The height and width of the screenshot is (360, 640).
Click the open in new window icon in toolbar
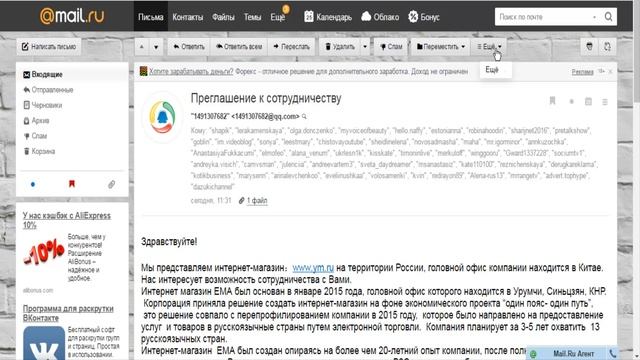tap(607, 47)
